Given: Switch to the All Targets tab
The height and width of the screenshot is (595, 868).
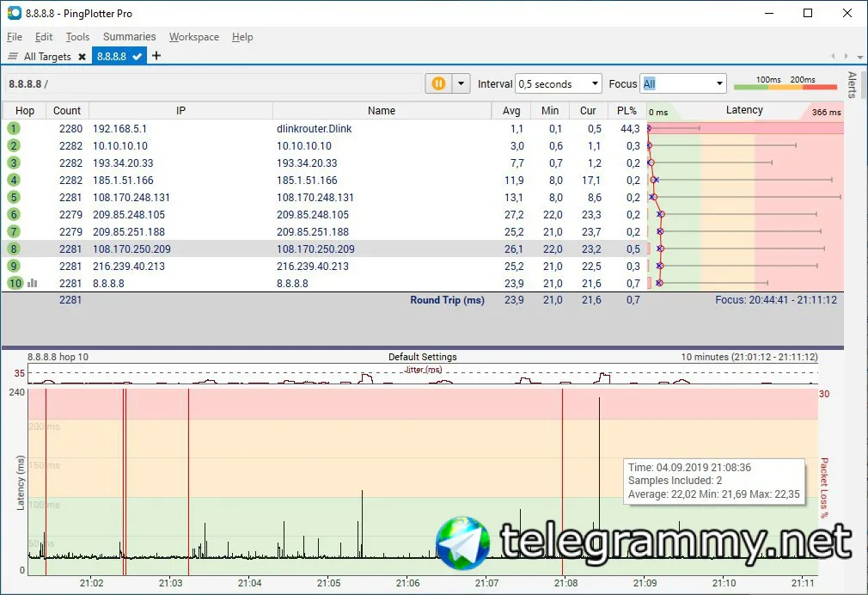Looking at the screenshot, I should tap(47, 56).
